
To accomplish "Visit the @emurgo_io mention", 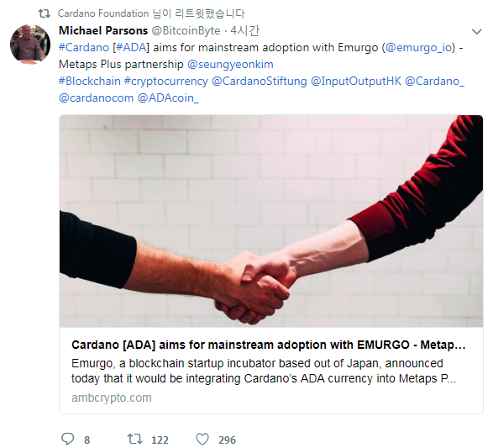I will click(418, 48).
